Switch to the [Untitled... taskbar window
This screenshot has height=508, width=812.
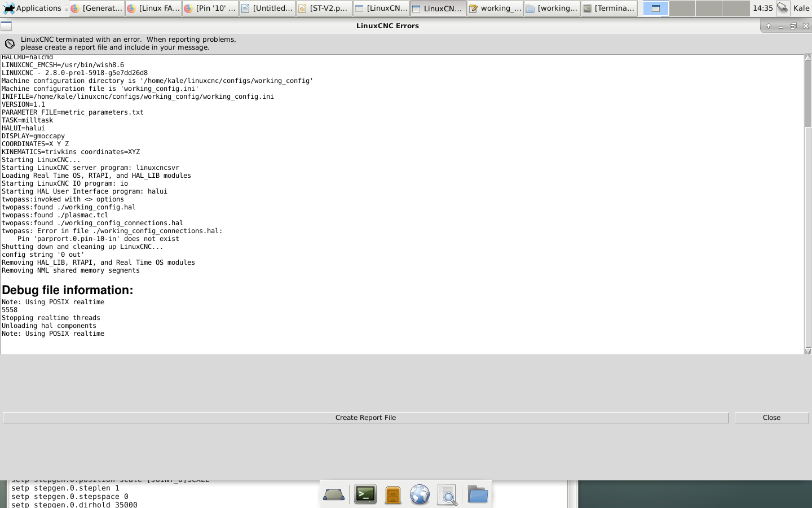click(x=268, y=8)
